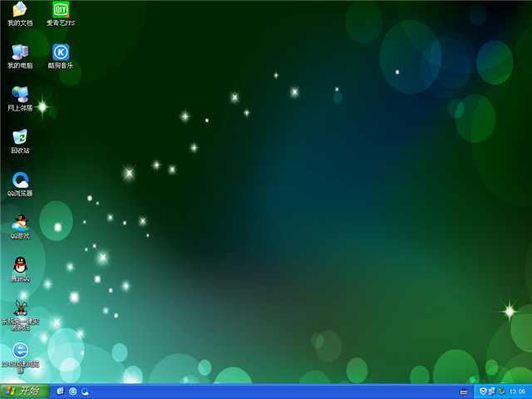Viewport: 532px width, 399px height.
Task: Click the network computers icon in the system tray
Action: pyautogui.click(x=491, y=391)
